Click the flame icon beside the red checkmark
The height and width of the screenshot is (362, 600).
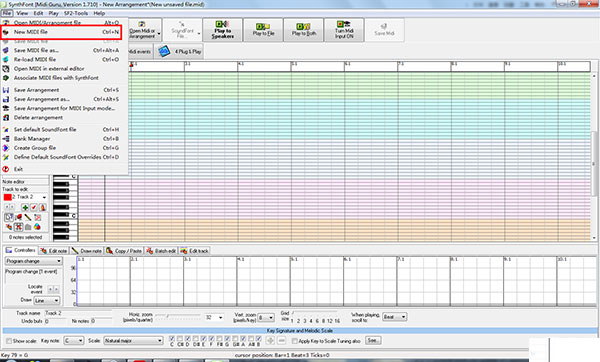42,207
